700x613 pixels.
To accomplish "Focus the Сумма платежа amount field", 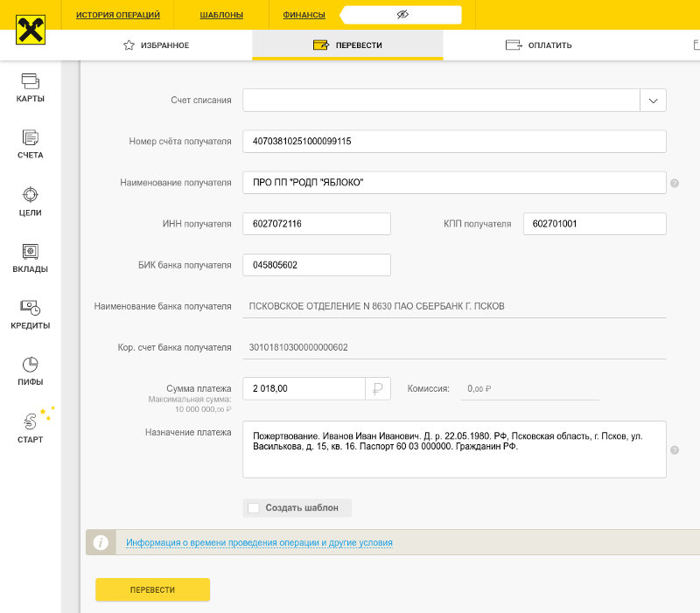I will [x=304, y=388].
